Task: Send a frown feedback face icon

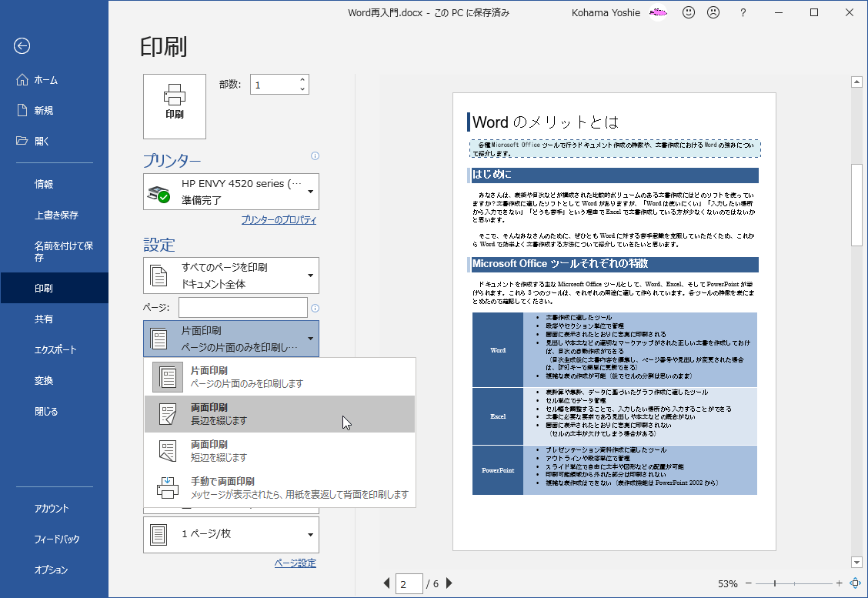Action: 713,12
